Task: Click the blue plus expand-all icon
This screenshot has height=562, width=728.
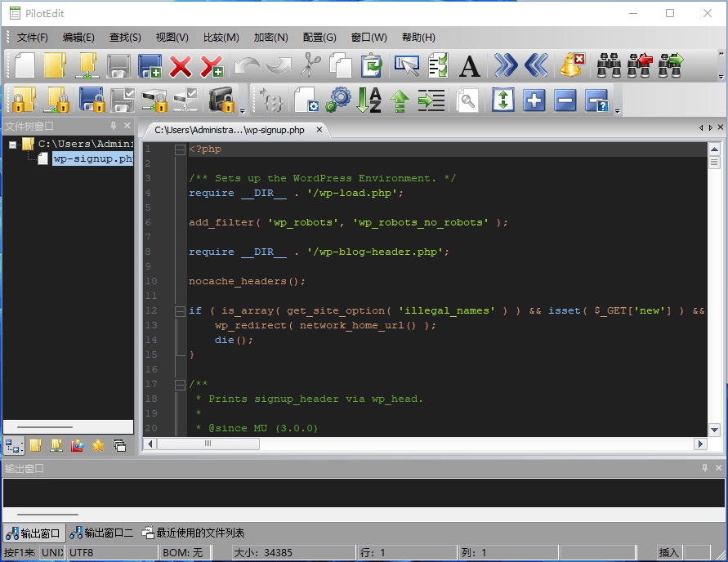Action: pyautogui.click(x=534, y=100)
